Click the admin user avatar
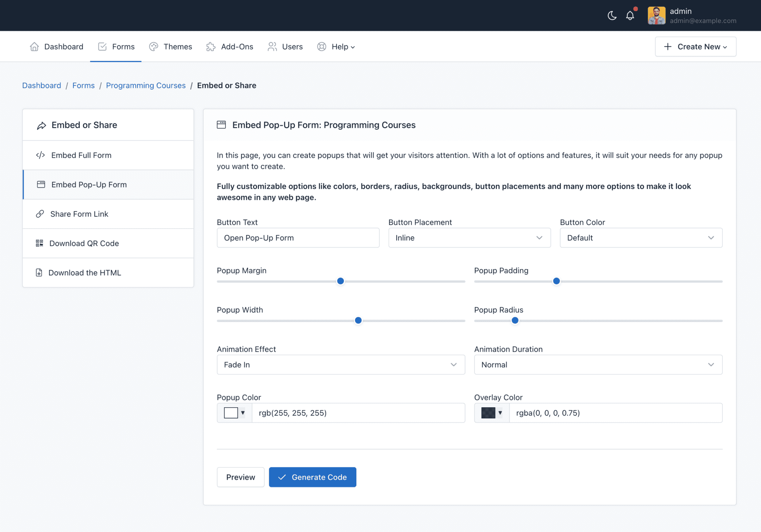The height and width of the screenshot is (532, 761). (656, 15)
